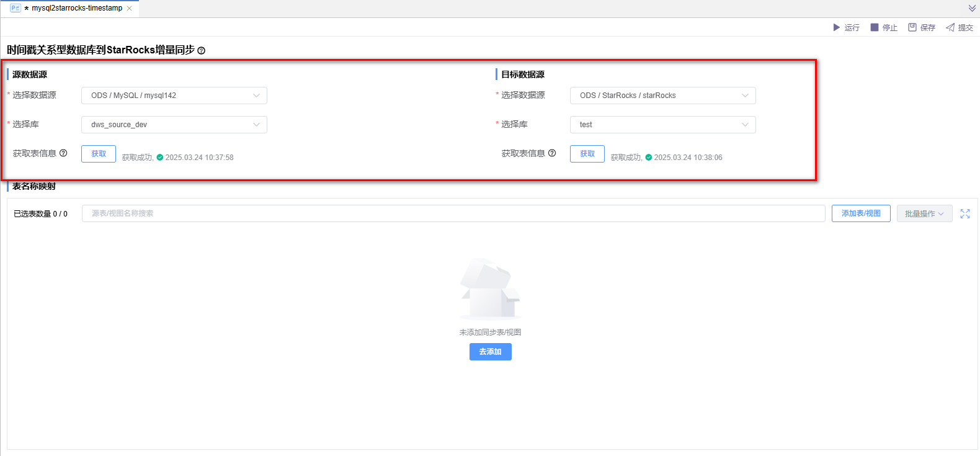Click the Stop (停止) toolbar icon

point(875,27)
